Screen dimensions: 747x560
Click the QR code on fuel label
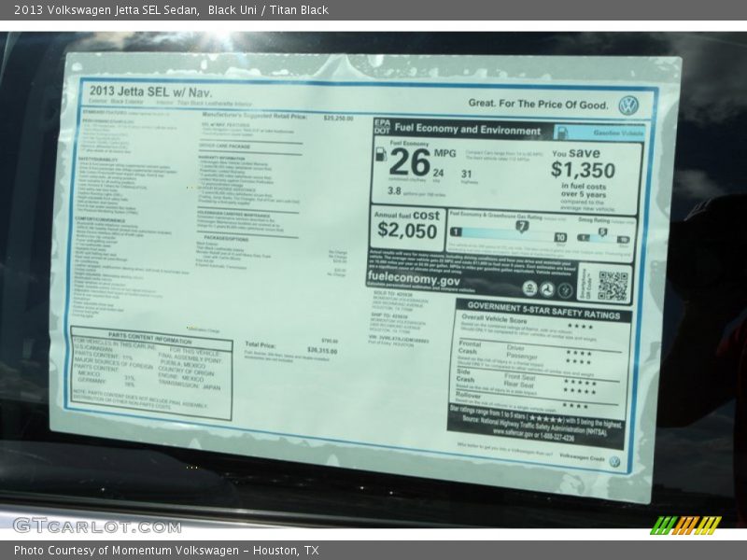[613, 286]
